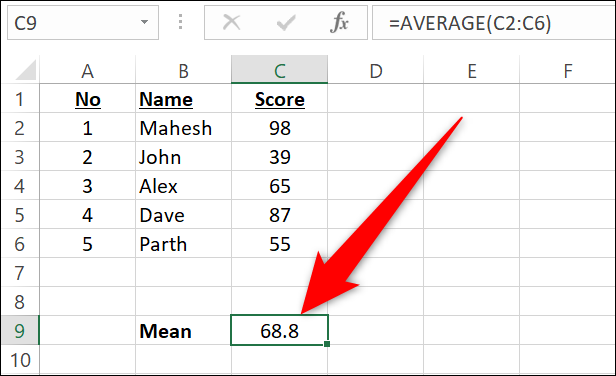
Task: Click the 'Mean' label cell
Action: click(x=183, y=330)
